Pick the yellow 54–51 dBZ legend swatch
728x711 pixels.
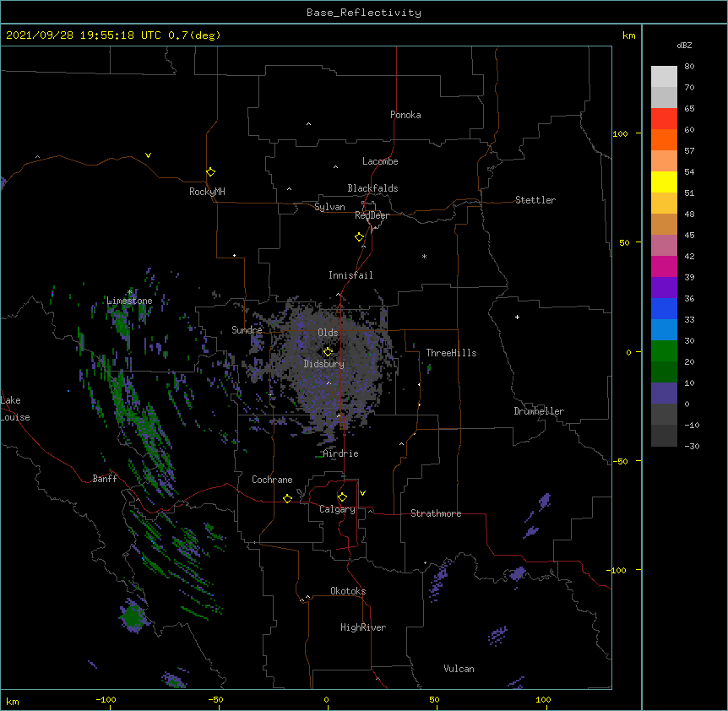(664, 182)
